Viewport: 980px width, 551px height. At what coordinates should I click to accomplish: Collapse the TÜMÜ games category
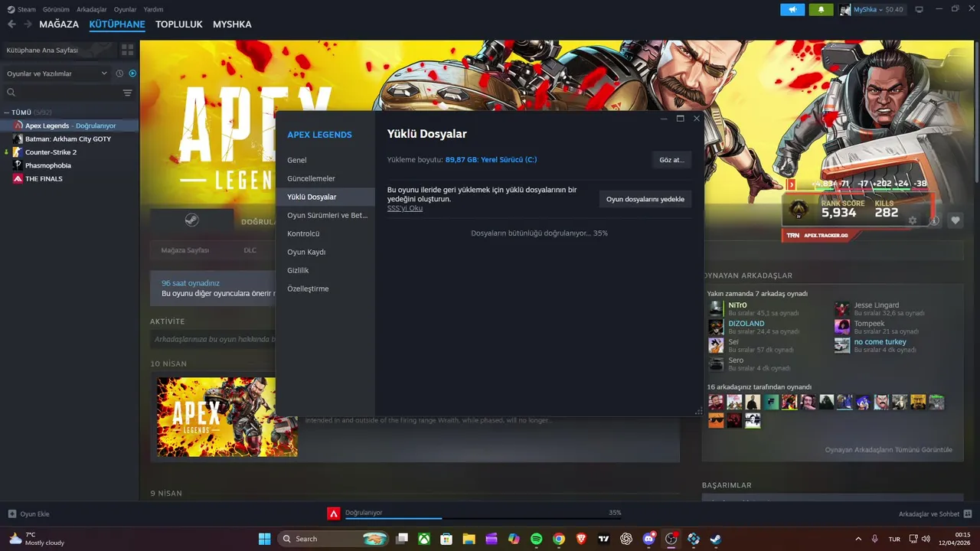pyautogui.click(x=7, y=112)
